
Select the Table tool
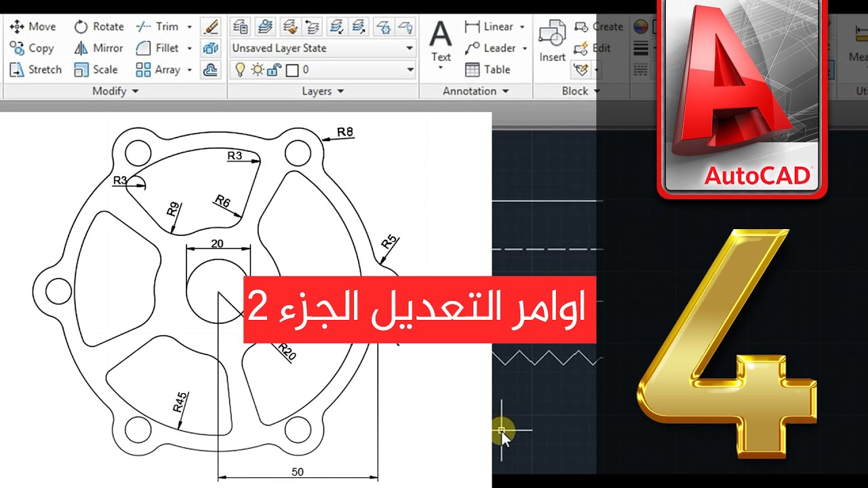pos(488,69)
